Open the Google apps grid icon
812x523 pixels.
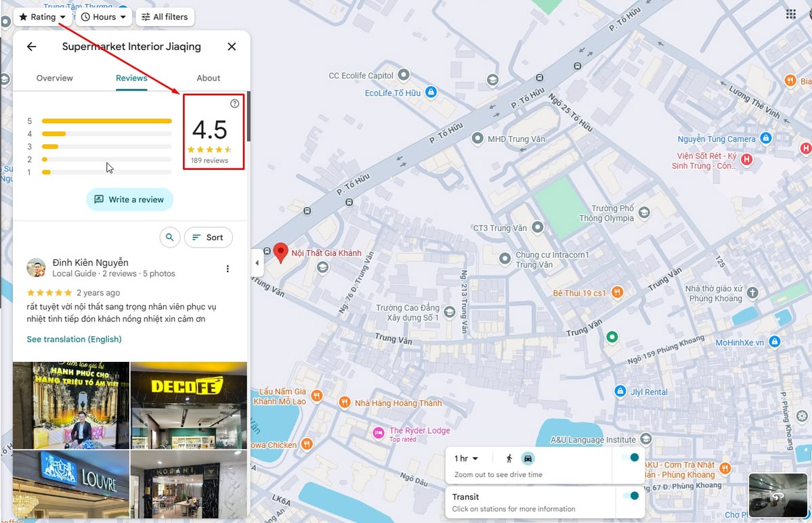coord(790,14)
